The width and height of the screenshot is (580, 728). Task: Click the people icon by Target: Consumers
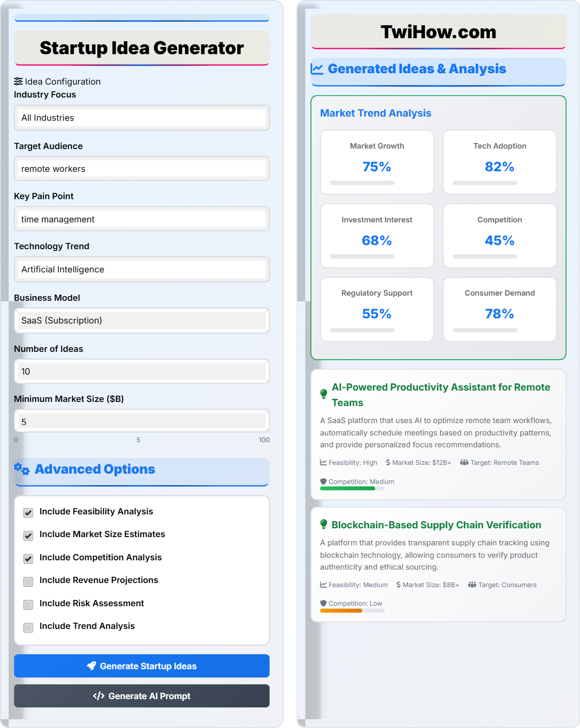tap(472, 585)
